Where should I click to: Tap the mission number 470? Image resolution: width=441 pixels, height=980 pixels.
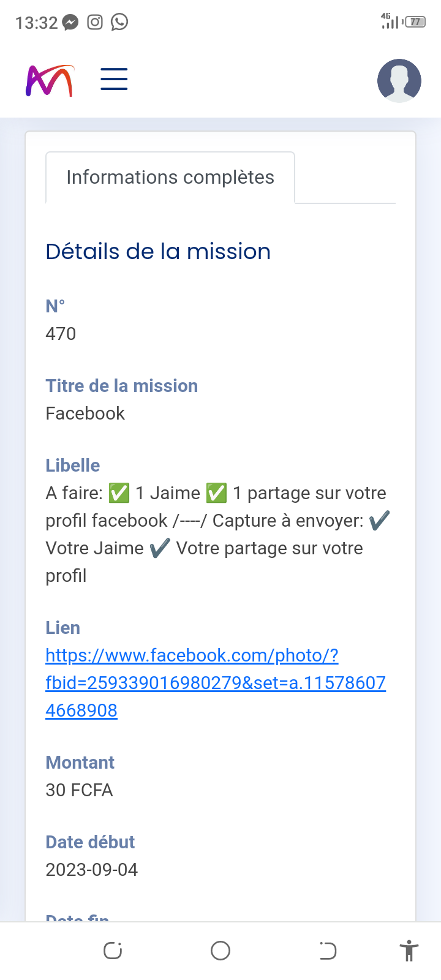pyautogui.click(x=61, y=334)
